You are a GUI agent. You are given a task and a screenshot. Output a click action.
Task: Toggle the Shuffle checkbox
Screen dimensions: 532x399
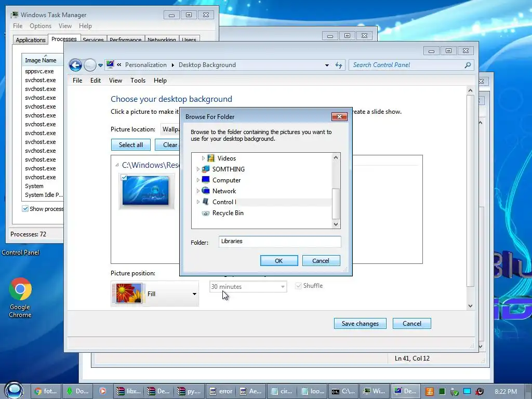299,286
